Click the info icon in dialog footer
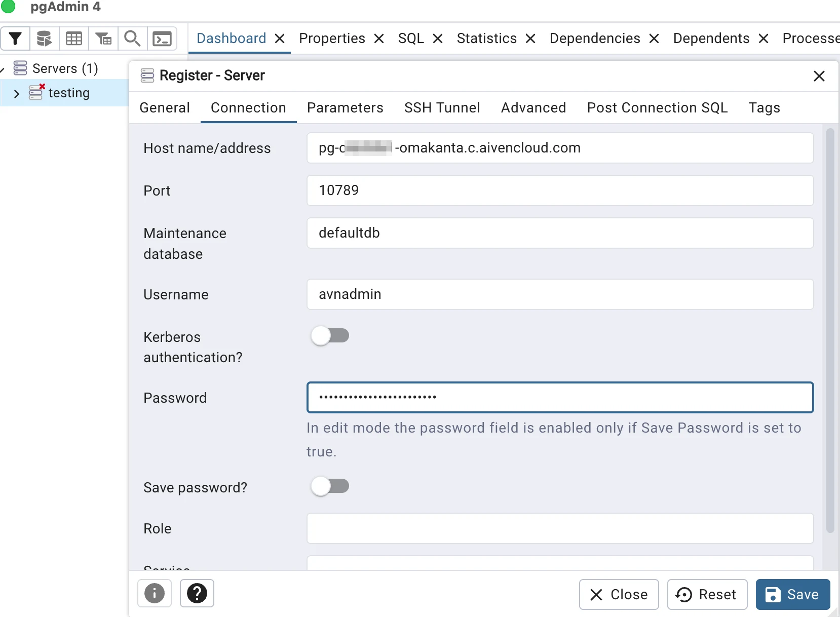Screen dimensions: 840x617 155,593
